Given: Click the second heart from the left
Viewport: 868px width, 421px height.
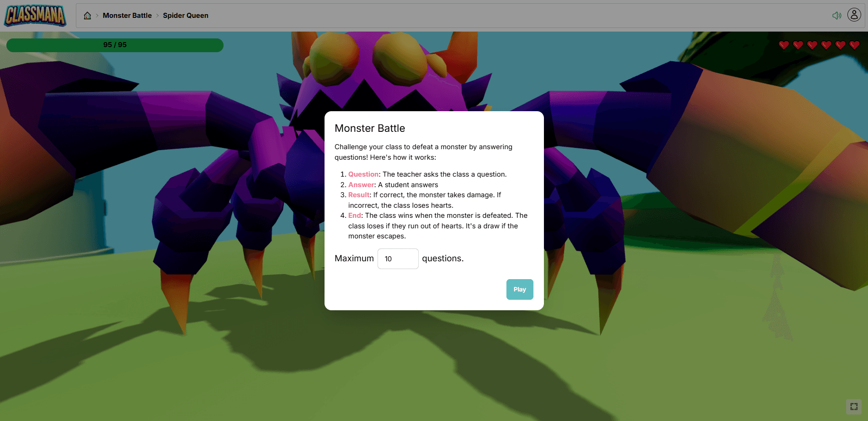Looking at the screenshot, I should pyautogui.click(x=798, y=45).
